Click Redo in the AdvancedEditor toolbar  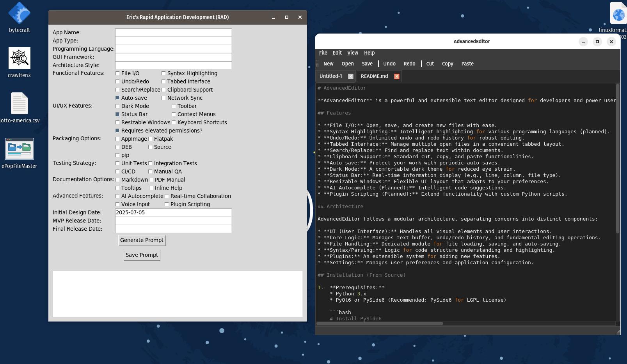(x=410, y=64)
